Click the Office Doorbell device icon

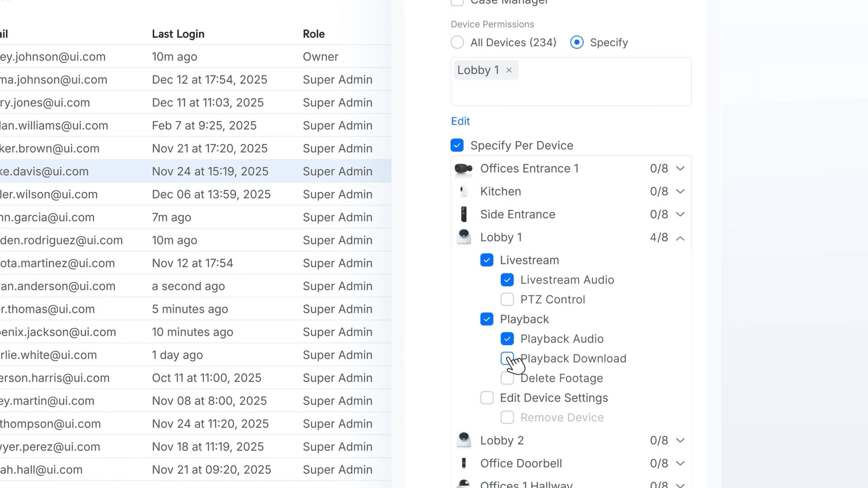pyautogui.click(x=463, y=463)
